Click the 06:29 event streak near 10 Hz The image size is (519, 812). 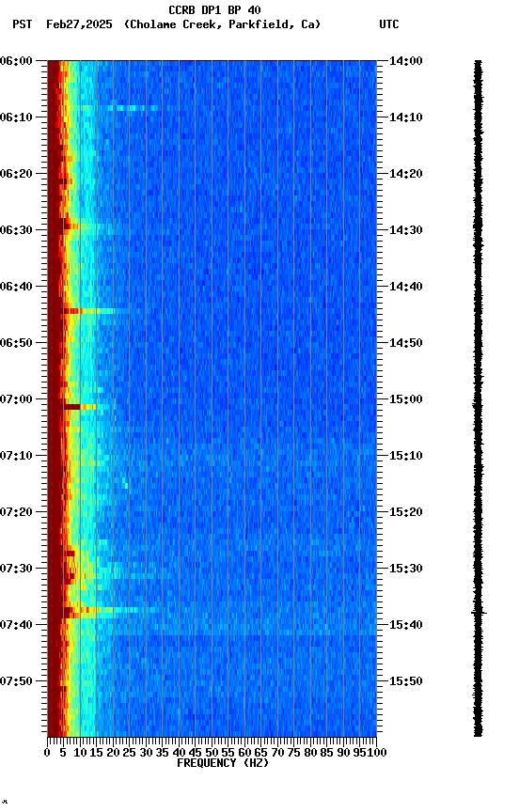click(x=78, y=226)
